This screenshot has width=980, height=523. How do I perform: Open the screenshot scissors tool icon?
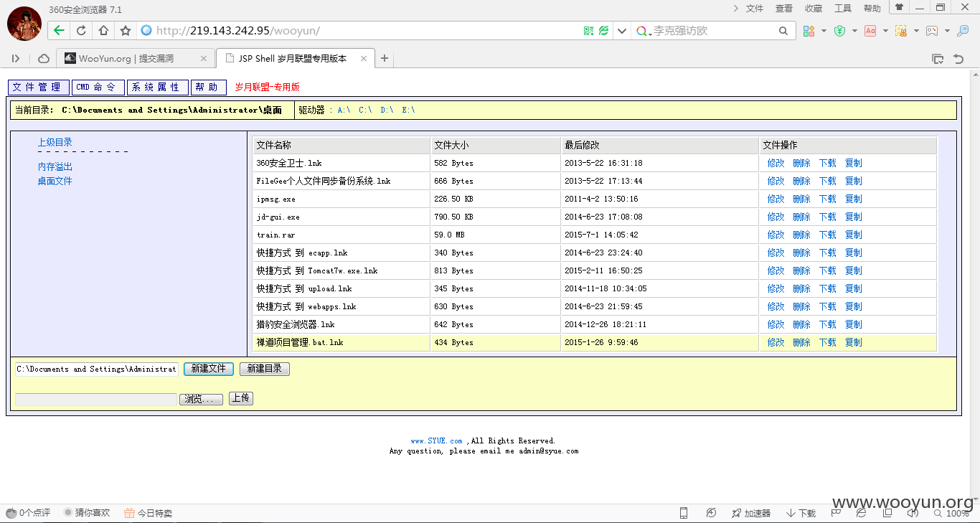[x=900, y=31]
